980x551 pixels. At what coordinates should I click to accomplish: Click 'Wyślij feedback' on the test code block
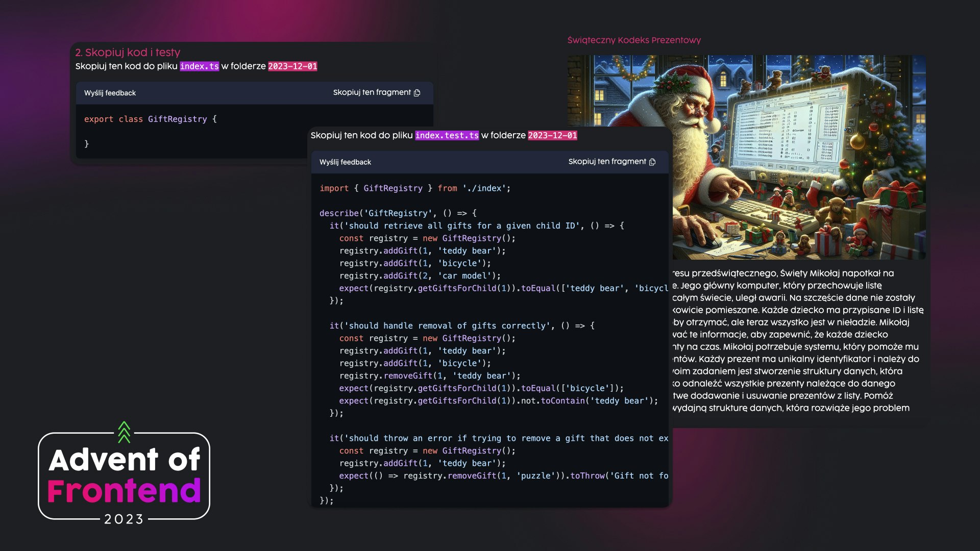(x=345, y=162)
